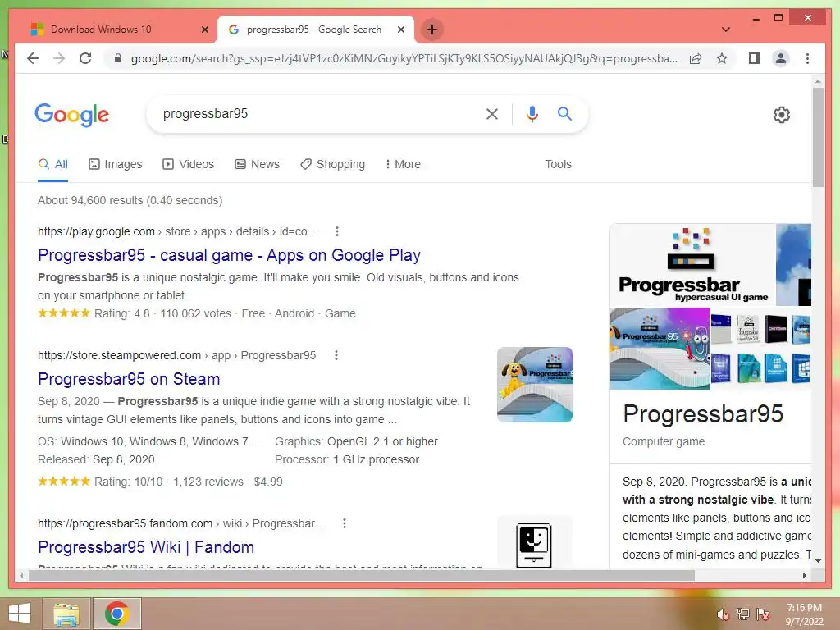Open the Windows Start button
Viewport: 840px width, 630px height.
20,614
